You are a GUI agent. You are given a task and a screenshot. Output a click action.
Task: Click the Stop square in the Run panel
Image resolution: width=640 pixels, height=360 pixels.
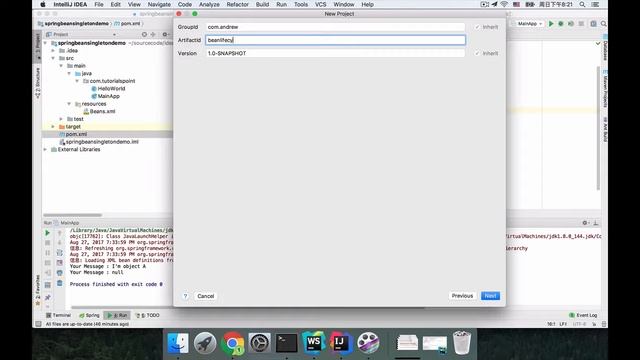coord(47,243)
